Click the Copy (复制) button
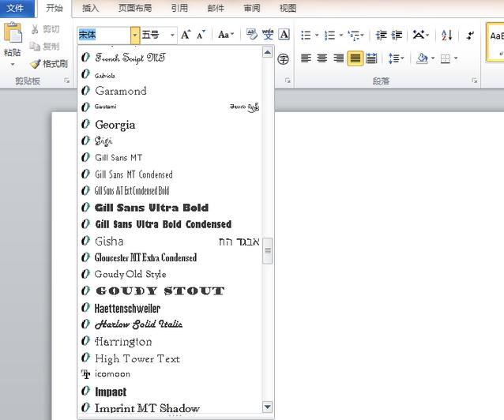Screen dimensions: 504x420 coord(45,47)
